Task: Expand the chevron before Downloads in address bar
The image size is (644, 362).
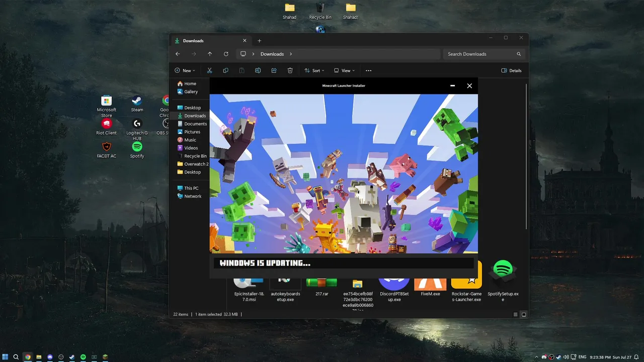Action: 253,54
